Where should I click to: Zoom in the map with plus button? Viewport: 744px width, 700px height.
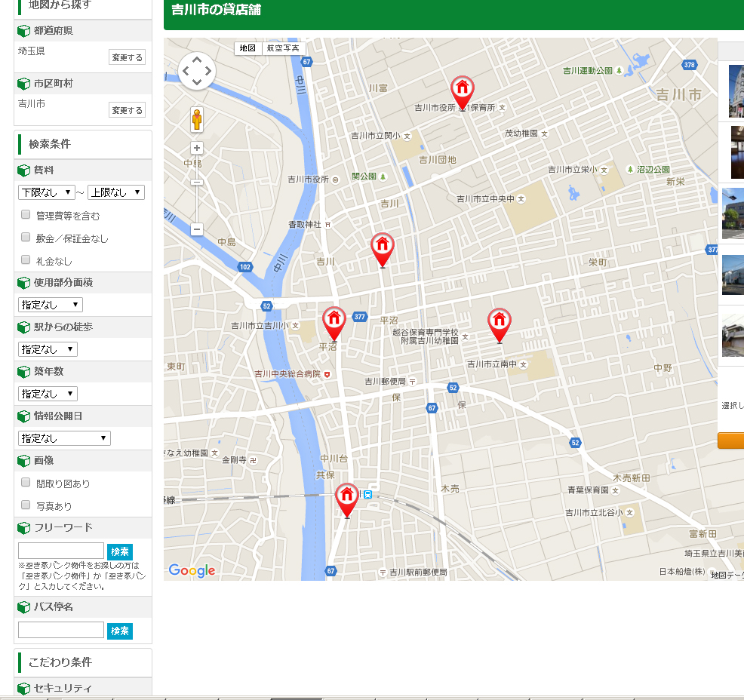[x=197, y=148]
